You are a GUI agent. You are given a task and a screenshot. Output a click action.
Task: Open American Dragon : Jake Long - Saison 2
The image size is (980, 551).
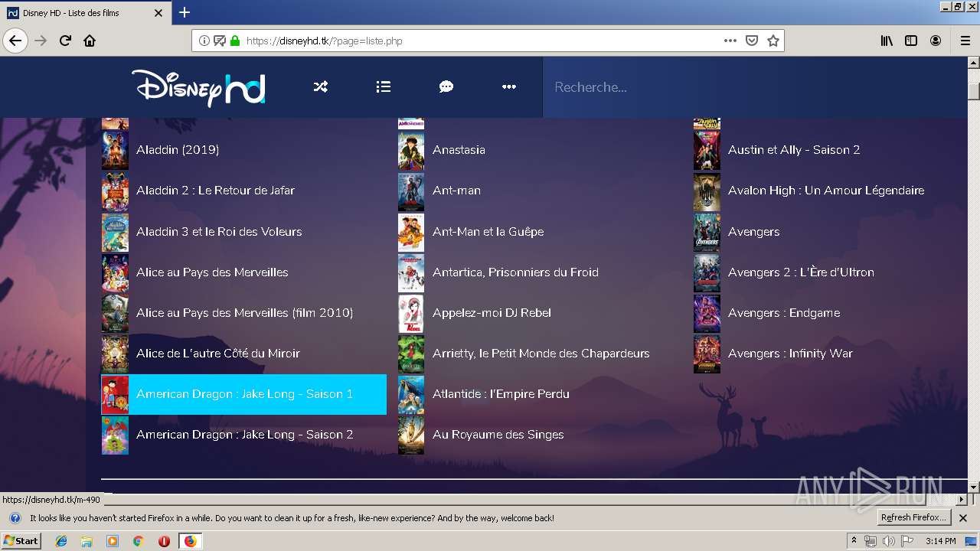point(244,435)
